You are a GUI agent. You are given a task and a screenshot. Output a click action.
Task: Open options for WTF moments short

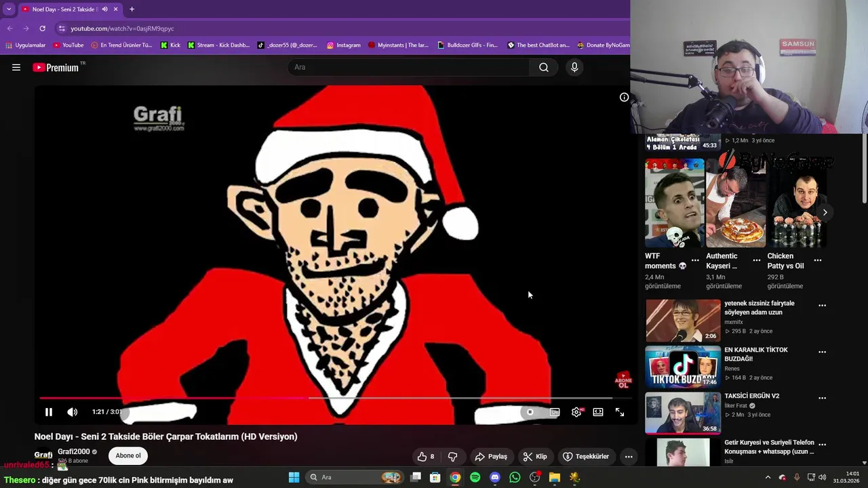pyautogui.click(x=695, y=260)
